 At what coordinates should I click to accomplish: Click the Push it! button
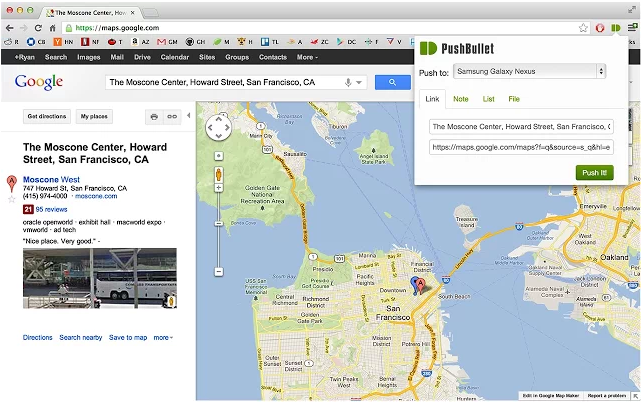595,173
